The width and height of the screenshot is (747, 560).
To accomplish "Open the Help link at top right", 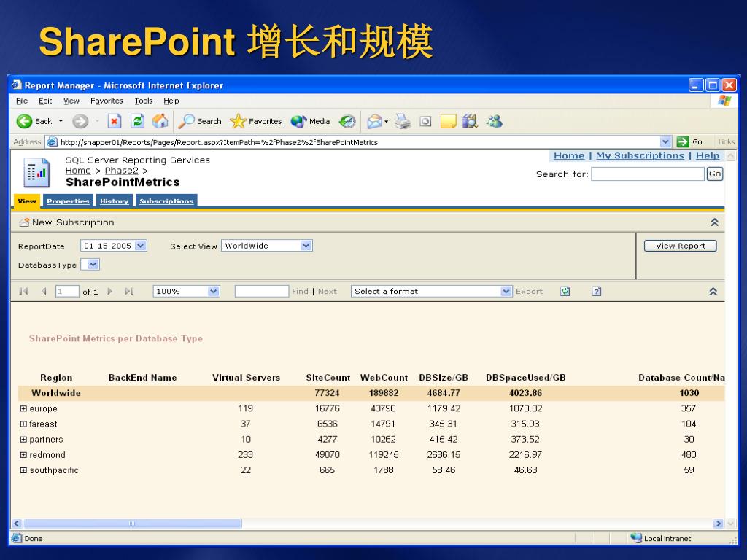I will [x=708, y=156].
